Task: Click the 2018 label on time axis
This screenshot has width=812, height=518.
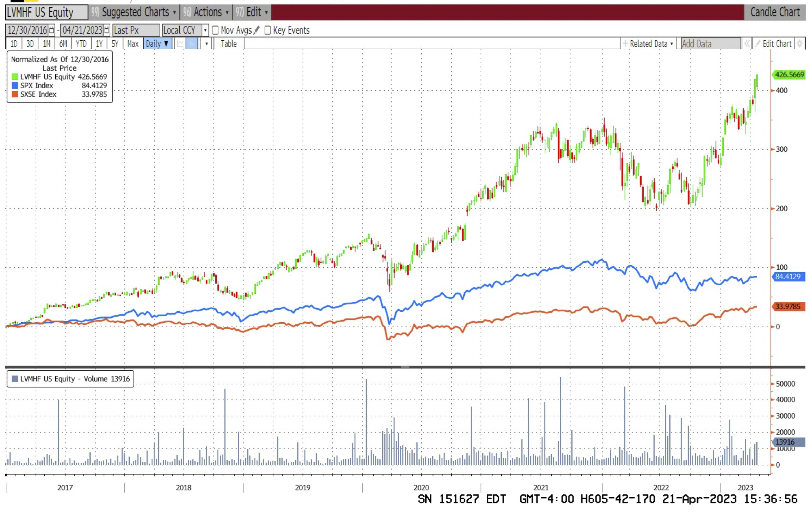Action: click(183, 487)
